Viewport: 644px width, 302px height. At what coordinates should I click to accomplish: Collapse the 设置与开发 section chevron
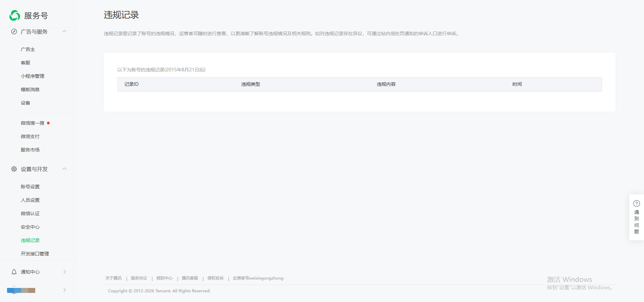[64, 169]
